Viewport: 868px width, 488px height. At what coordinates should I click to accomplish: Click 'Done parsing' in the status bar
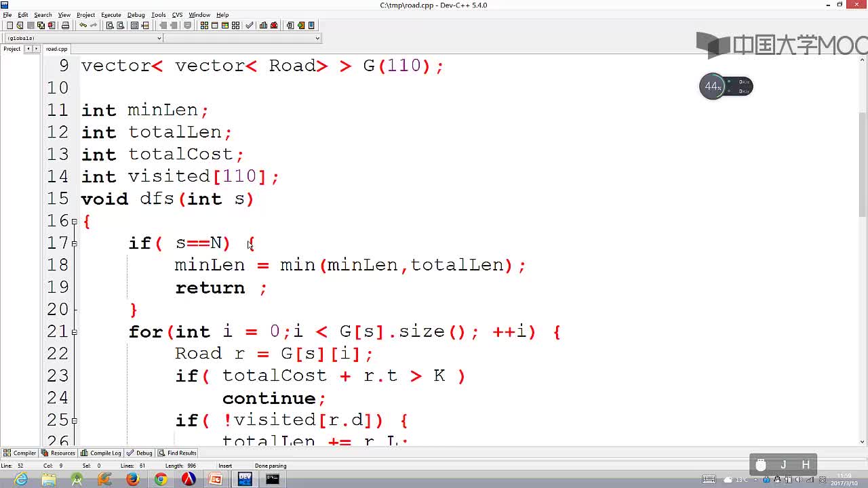[271, 466]
